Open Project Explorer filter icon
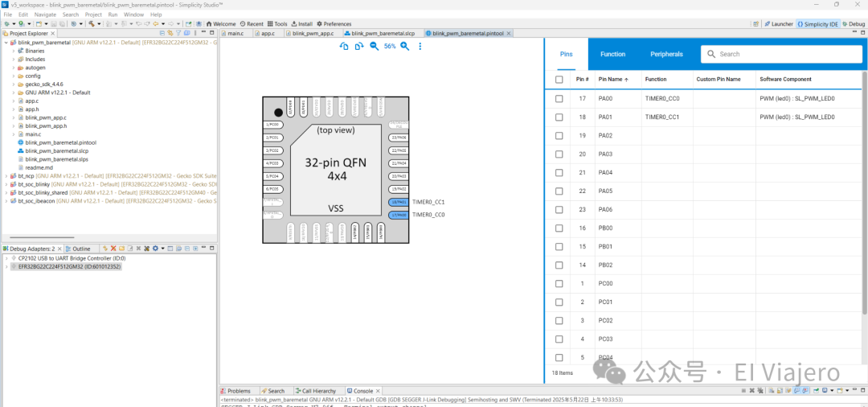This screenshot has height=407, width=868. pyautogui.click(x=178, y=33)
